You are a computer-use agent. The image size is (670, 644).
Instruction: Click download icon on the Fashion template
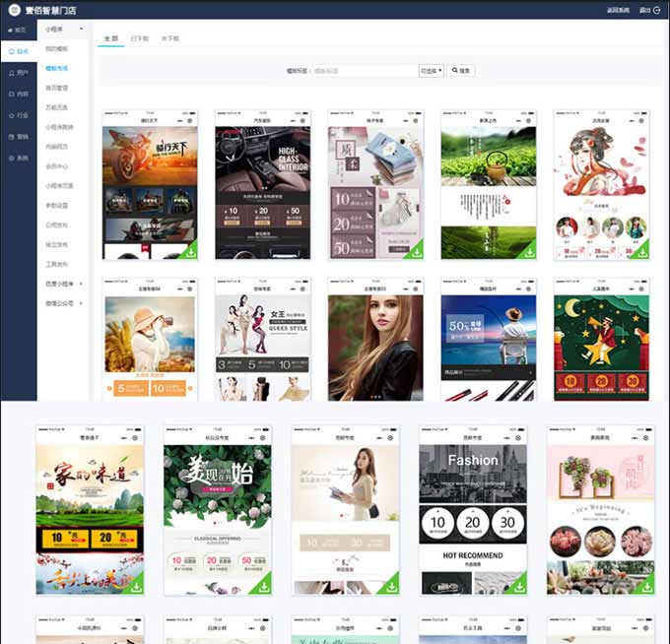[x=519, y=587]
